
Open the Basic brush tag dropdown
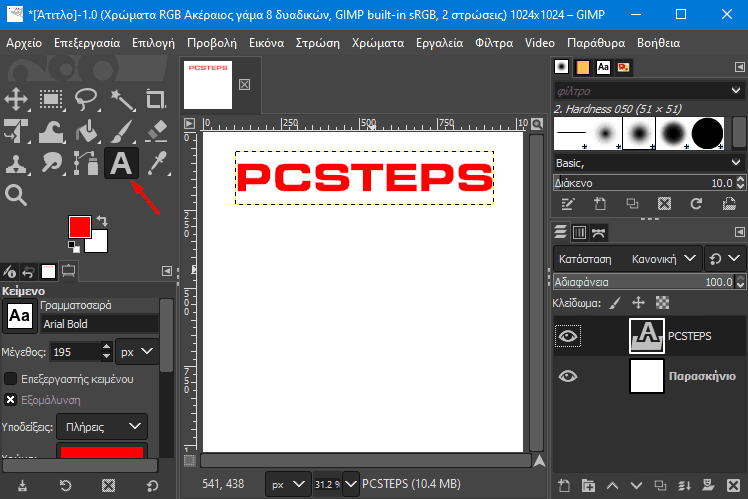pos(649,163)
